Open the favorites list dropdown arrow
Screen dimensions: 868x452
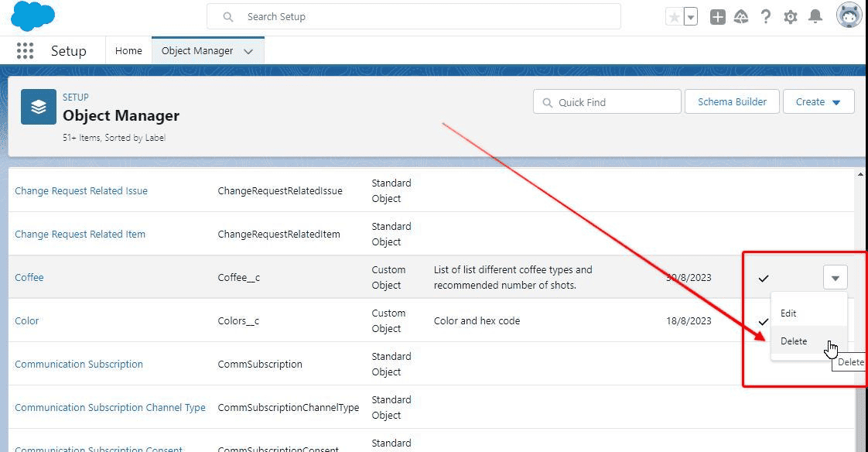(690, 17)
